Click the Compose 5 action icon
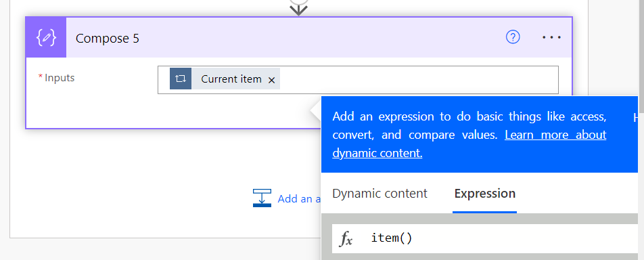Viewport: 644px width, 260px height. [x=46, y=37]
